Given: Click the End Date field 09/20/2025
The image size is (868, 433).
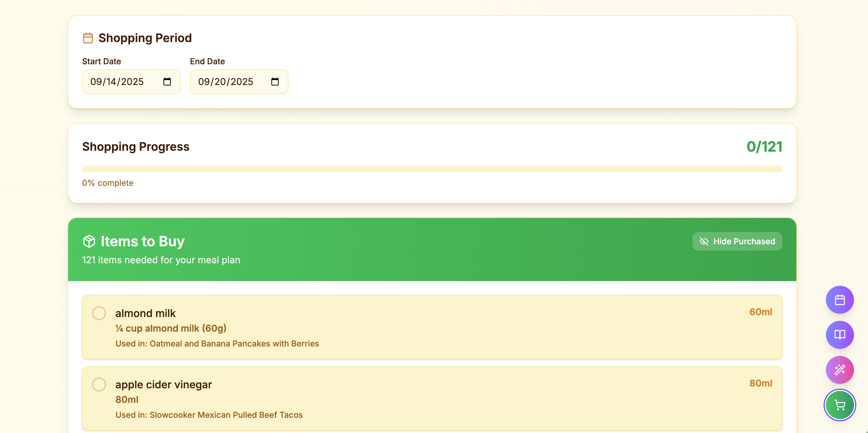Looking at the screenshot, I should click(x=225, y=82).
